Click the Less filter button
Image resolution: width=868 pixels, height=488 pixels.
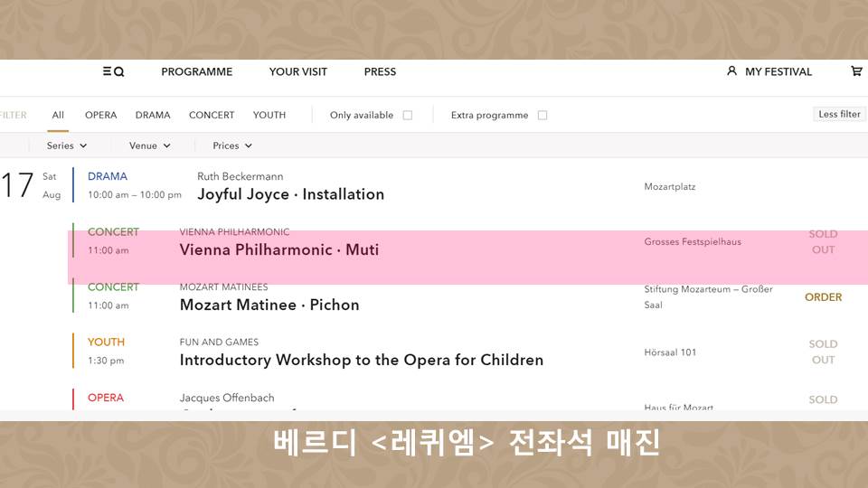click(839, 114)
